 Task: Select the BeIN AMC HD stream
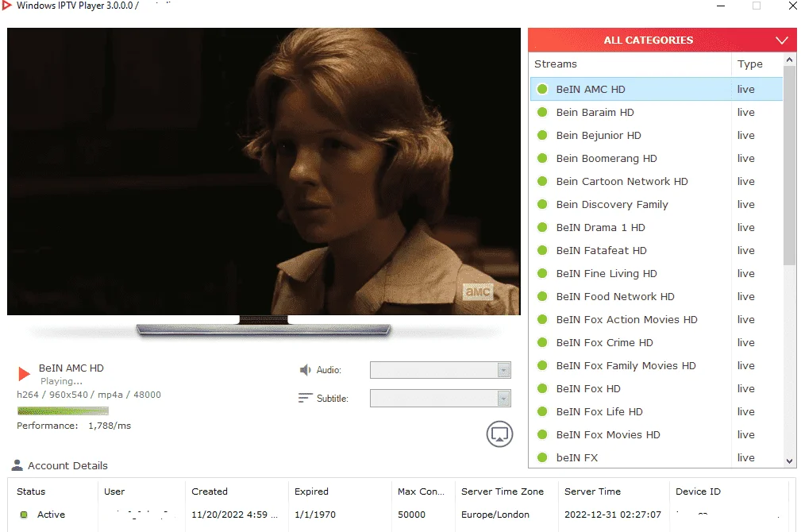[657, 89]
